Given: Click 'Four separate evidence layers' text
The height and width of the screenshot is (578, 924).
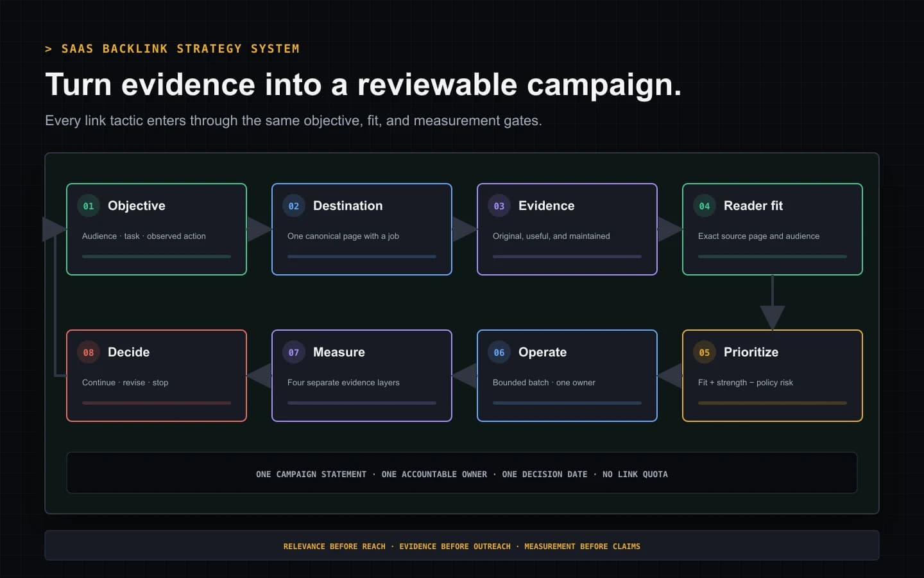Looking at the screenshot, I should (343, 383).
